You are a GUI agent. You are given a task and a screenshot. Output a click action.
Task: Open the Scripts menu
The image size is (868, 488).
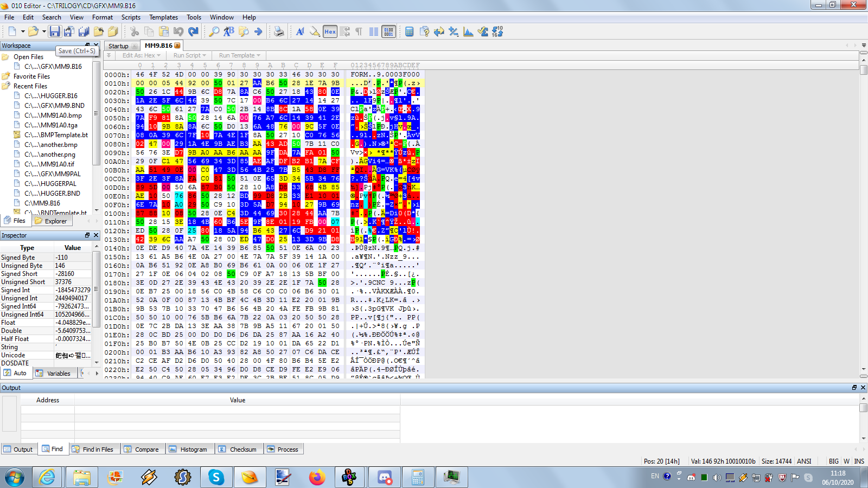131,17
